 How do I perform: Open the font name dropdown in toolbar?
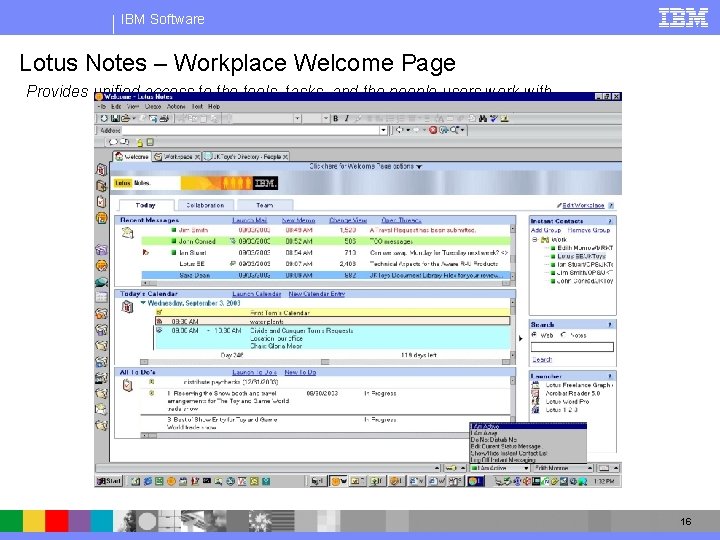click(x=298, y=118)
